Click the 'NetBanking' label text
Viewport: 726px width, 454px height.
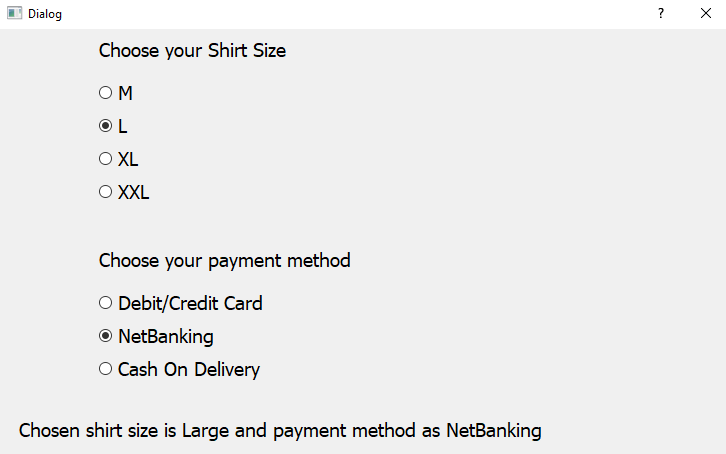click(x=166, y=336)
